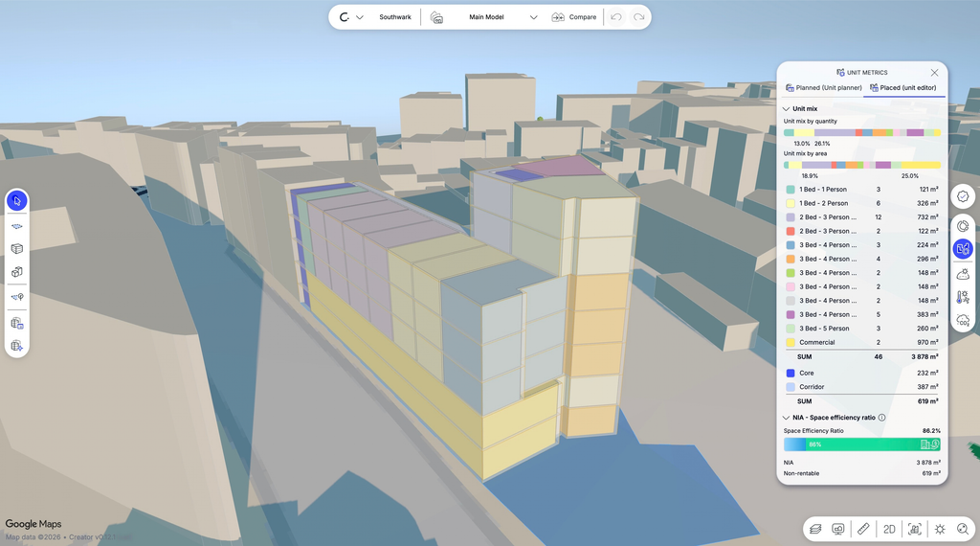Click the search zoom icon

tap(963, 529)
